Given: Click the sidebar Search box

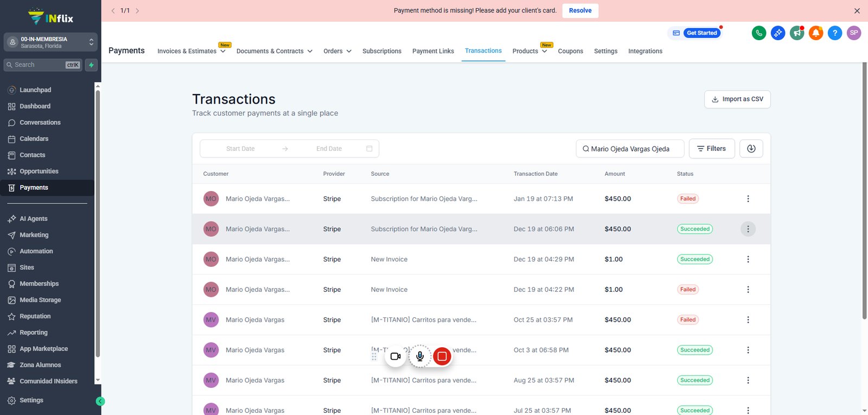Looking at the screenshot, I should [43, 65].
